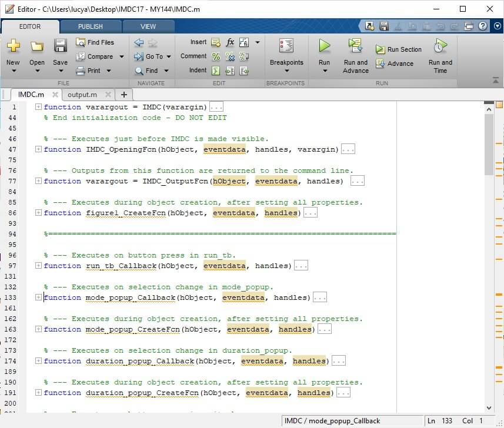
Task: Open Help with the question mark icon
Action: click(x=482, y=26)
